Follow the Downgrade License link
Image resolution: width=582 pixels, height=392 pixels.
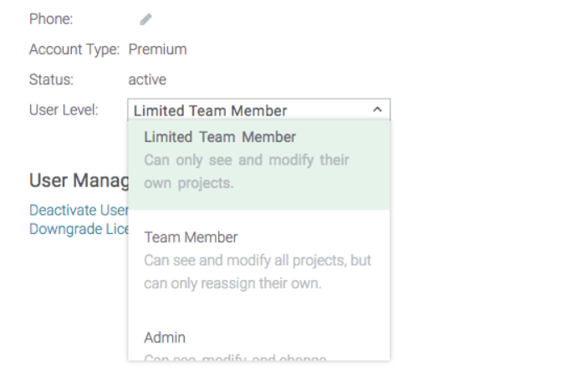(x=79, y=229)
